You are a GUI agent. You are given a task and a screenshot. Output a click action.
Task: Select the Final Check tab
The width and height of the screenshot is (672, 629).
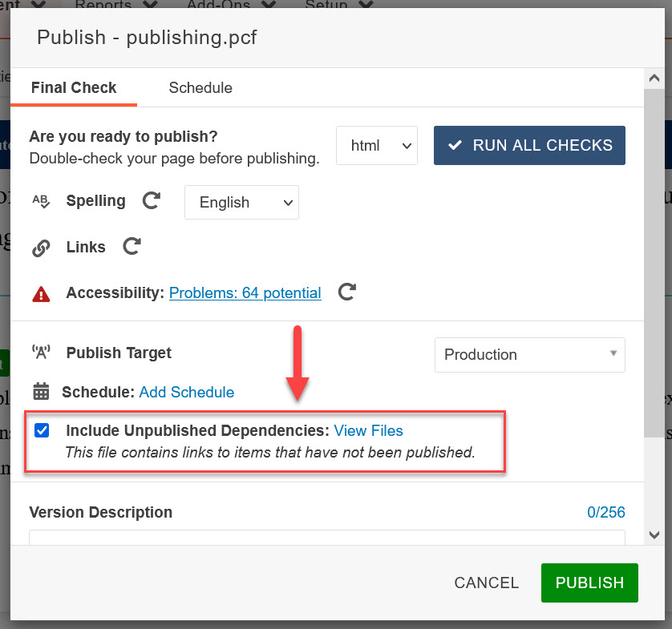[x=74, y=88]
